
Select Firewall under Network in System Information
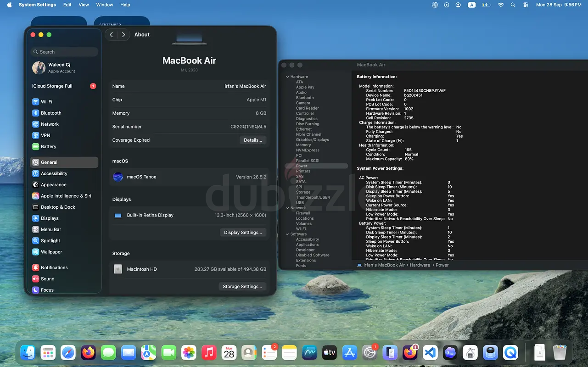(x=303, y=213)
